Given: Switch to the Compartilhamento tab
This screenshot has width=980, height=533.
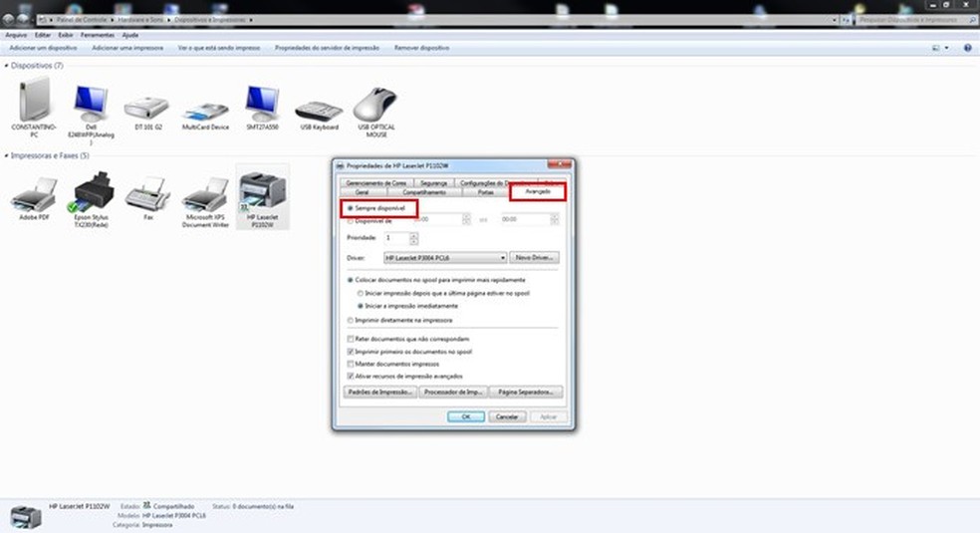Looking at the screenshot, I should coord(423,192).
